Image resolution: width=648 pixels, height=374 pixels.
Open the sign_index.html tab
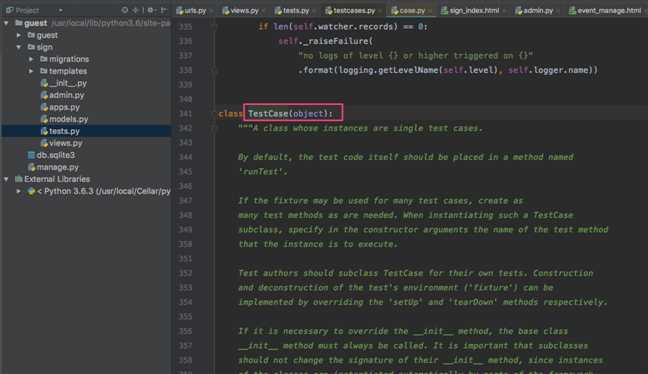click(x=470, y=11)
